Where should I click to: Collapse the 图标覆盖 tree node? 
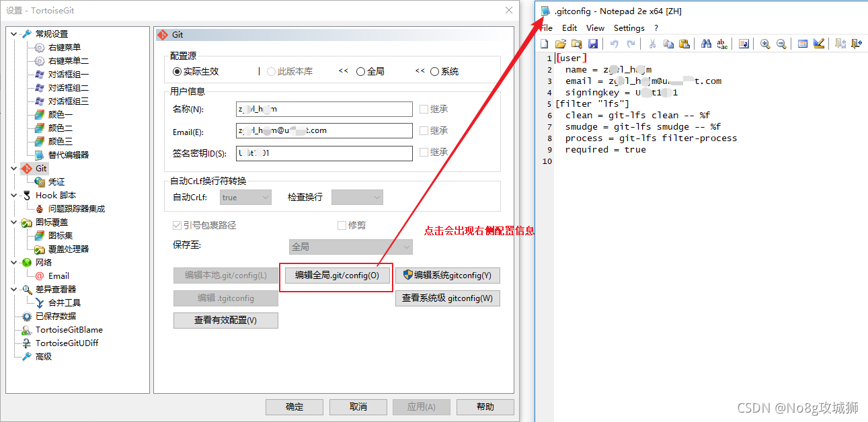click(x=14, y=222)
